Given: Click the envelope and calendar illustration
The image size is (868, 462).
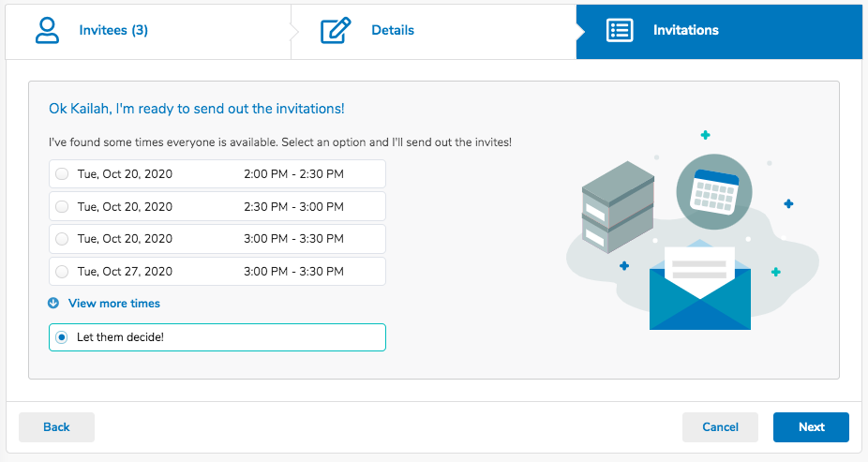Looking at the screenshot, I should pyautogui.click(x=692, y=231).
